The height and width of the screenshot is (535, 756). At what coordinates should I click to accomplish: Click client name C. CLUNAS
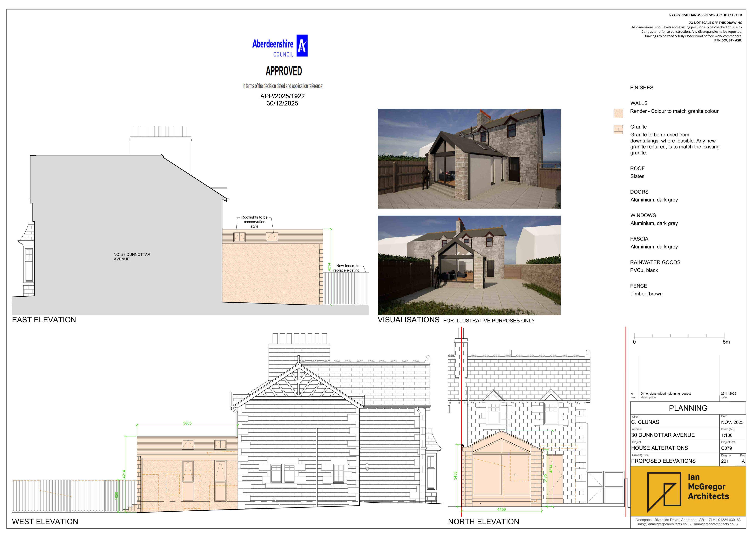coord(645,422)
